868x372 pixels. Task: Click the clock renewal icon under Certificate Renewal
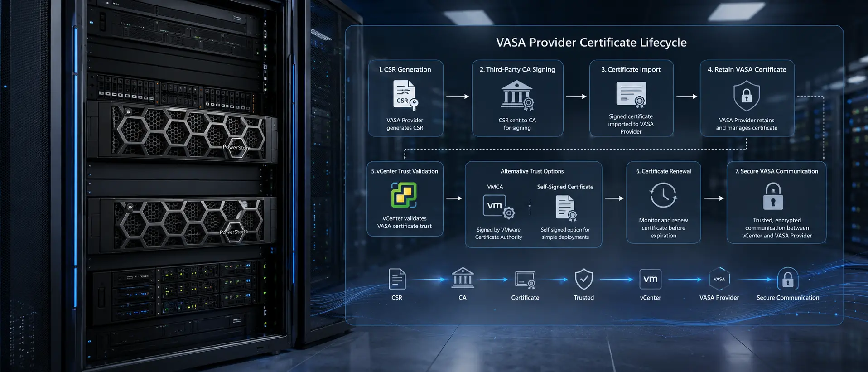click(663, 195)
